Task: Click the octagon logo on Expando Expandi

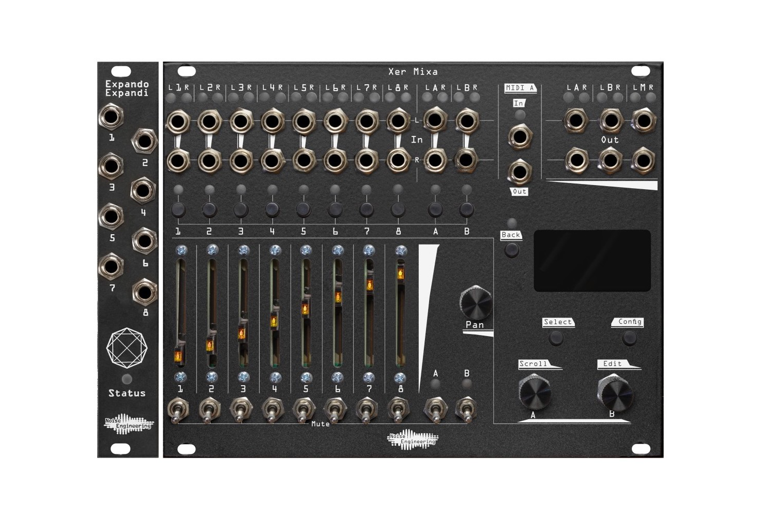Action: click(x=127, y=347)
